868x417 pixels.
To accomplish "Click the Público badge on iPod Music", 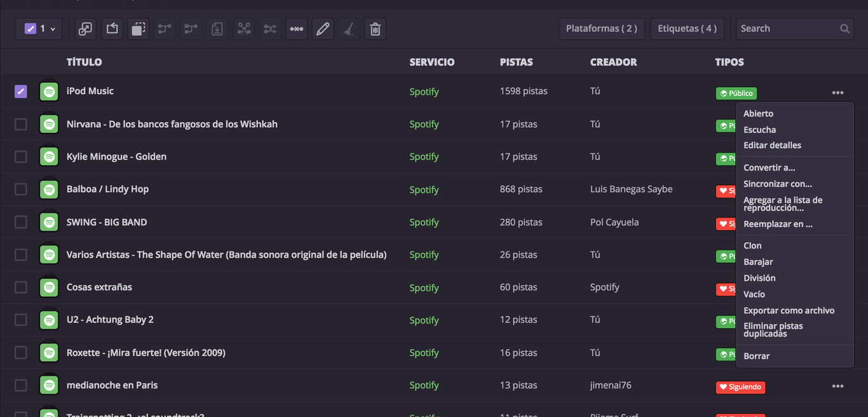I will [735, 93].
